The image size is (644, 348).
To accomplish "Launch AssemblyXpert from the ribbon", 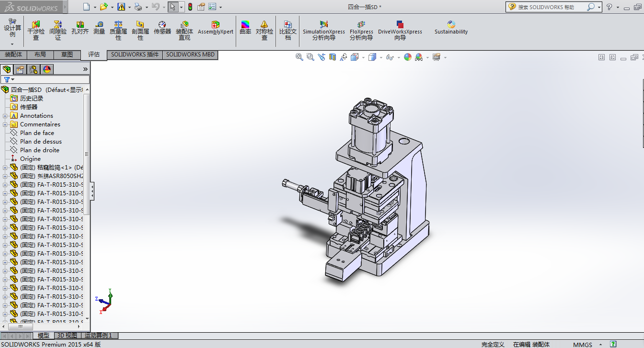I will coord(216,28).
